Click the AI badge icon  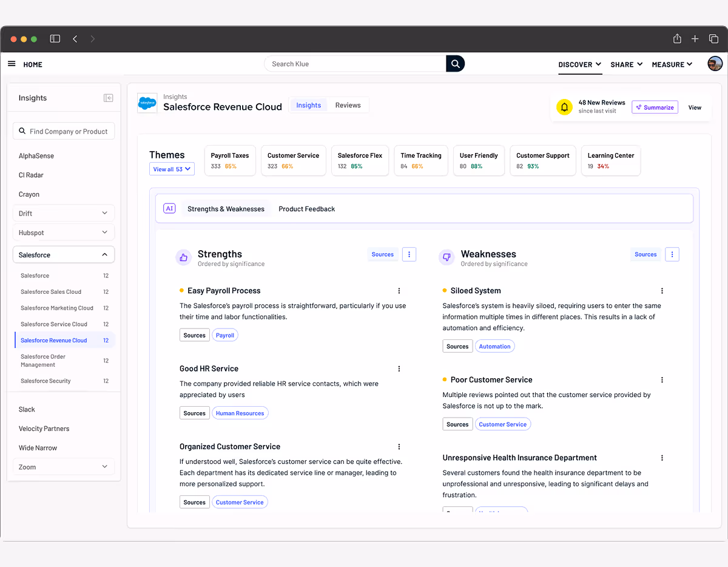click(169, 208)
